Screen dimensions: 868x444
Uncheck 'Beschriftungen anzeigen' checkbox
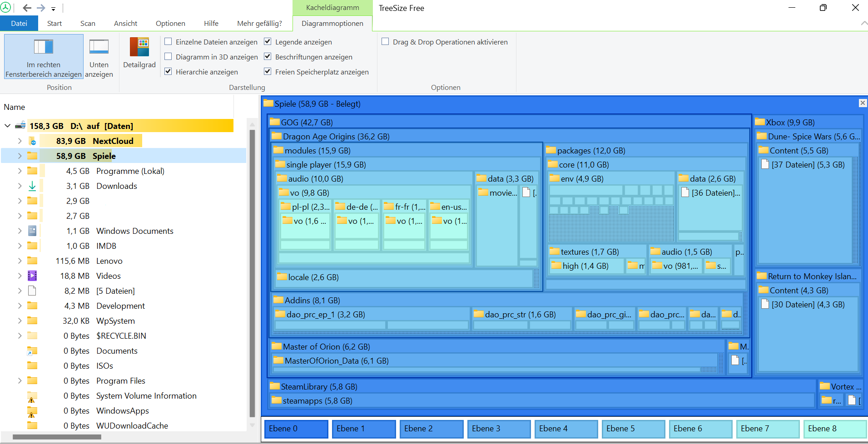268,57
